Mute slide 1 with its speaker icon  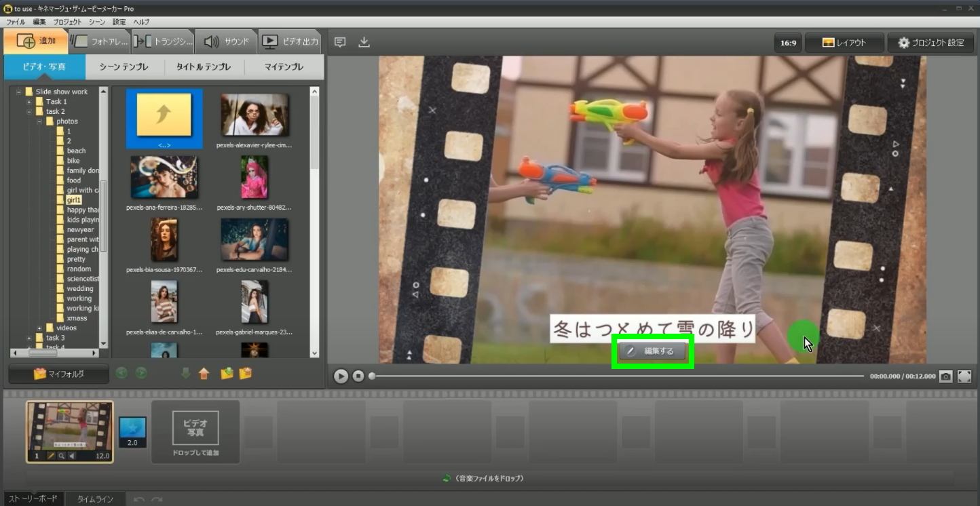(72, 456)
